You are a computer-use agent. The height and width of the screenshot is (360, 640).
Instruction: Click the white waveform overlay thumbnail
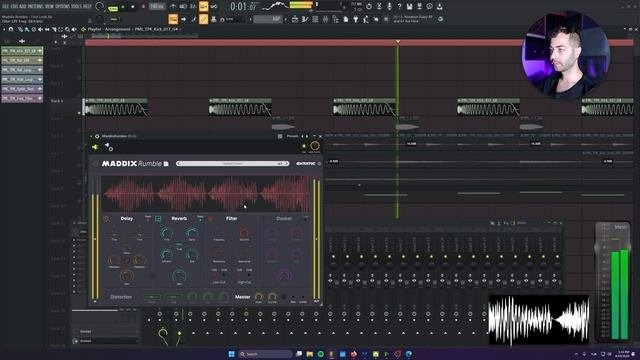(538, 320)
